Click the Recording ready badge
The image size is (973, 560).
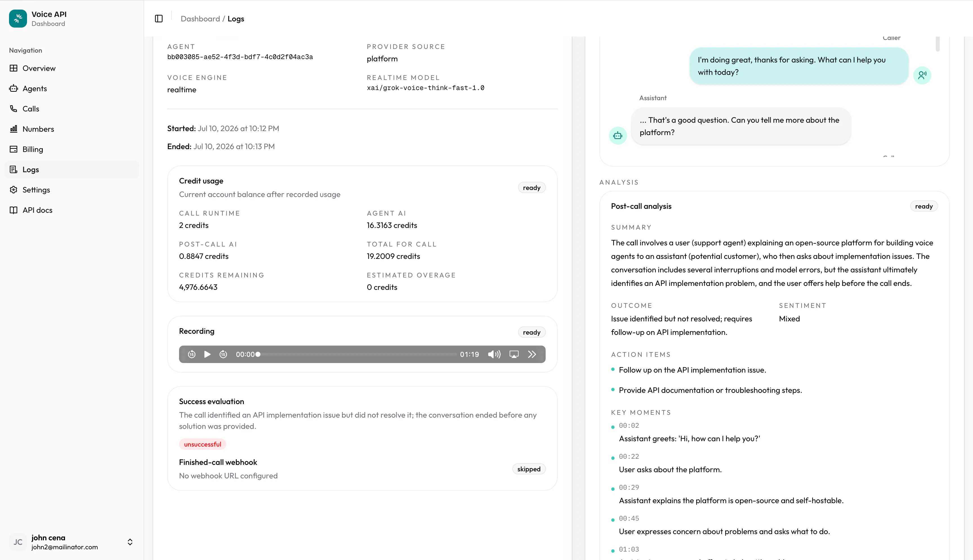(532, 332)
